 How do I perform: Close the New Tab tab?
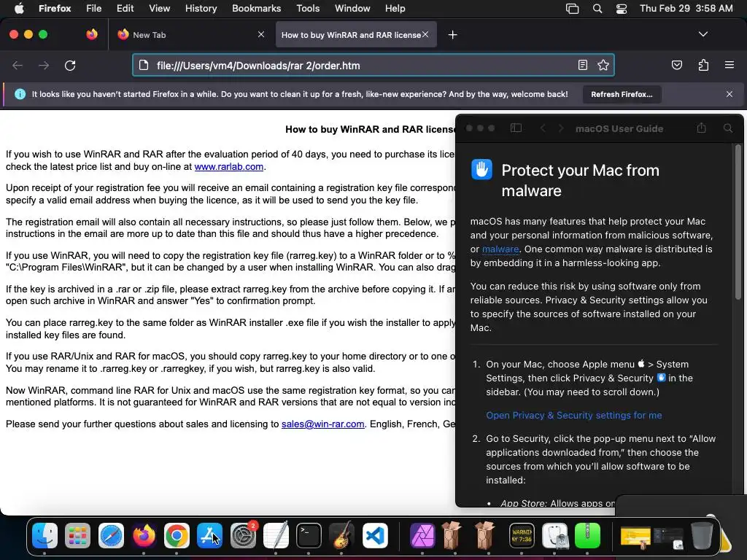click(261, 34)
